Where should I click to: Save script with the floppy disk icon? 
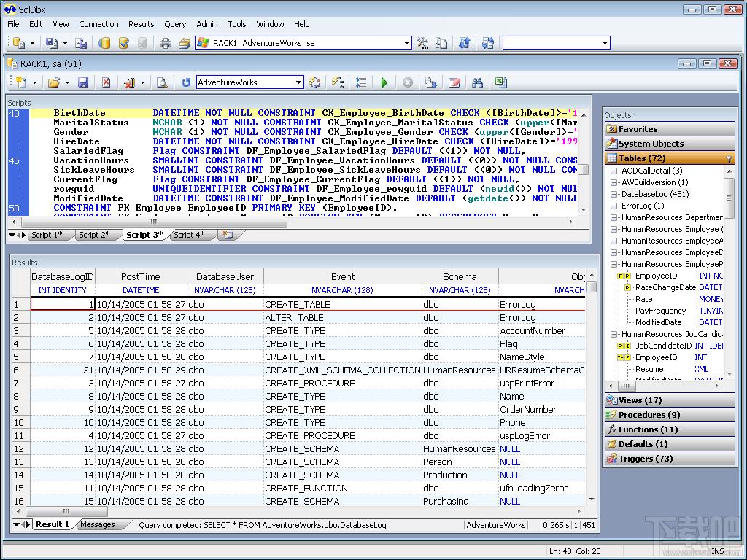point(83,82)
